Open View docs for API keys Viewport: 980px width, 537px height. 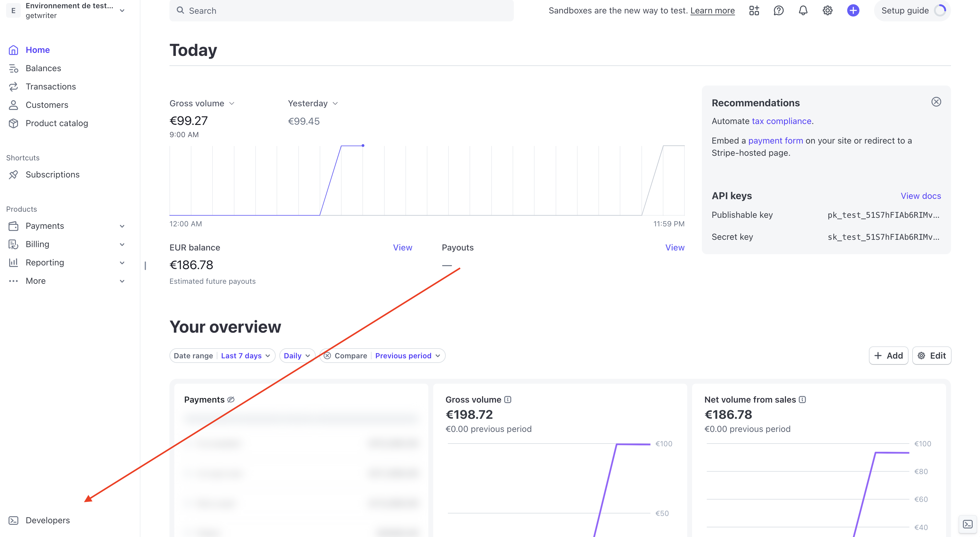point(921,196)
